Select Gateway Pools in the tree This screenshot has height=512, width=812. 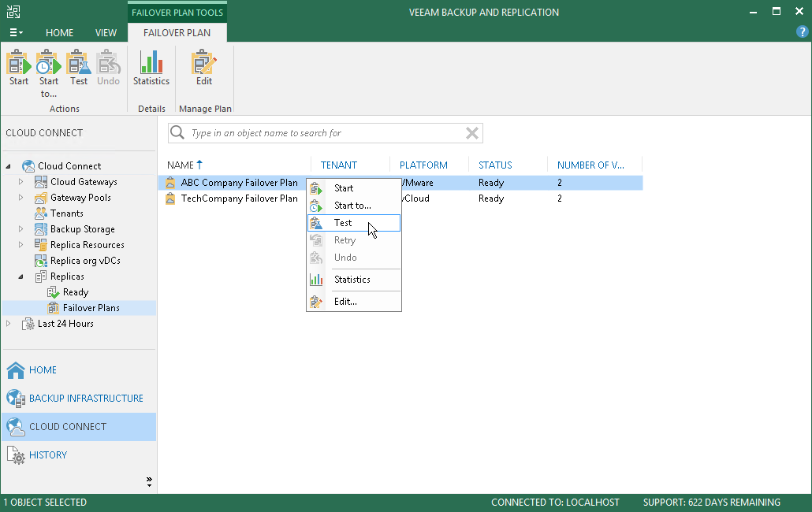point(80,198)
